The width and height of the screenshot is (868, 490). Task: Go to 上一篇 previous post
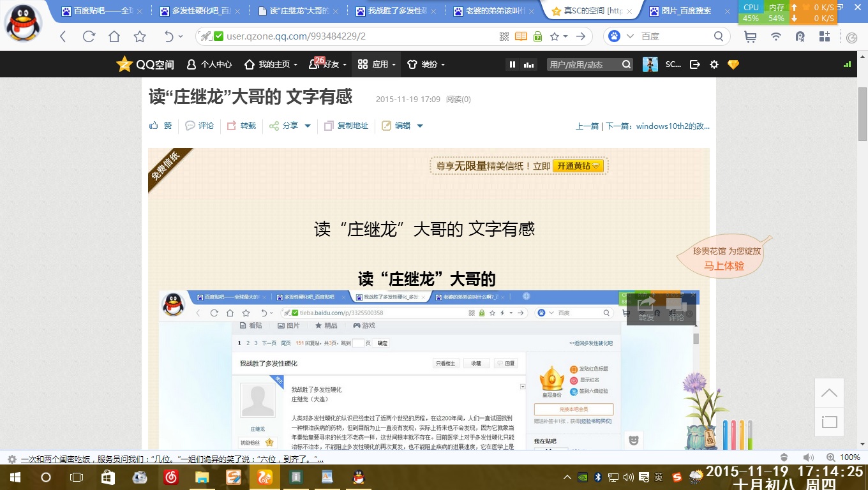(587, 126)
